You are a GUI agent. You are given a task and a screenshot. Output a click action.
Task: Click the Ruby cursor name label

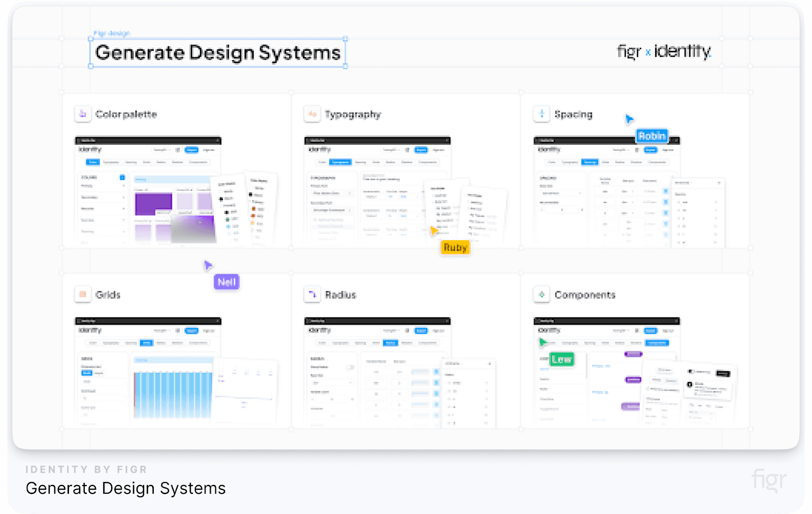click(455, 247)
